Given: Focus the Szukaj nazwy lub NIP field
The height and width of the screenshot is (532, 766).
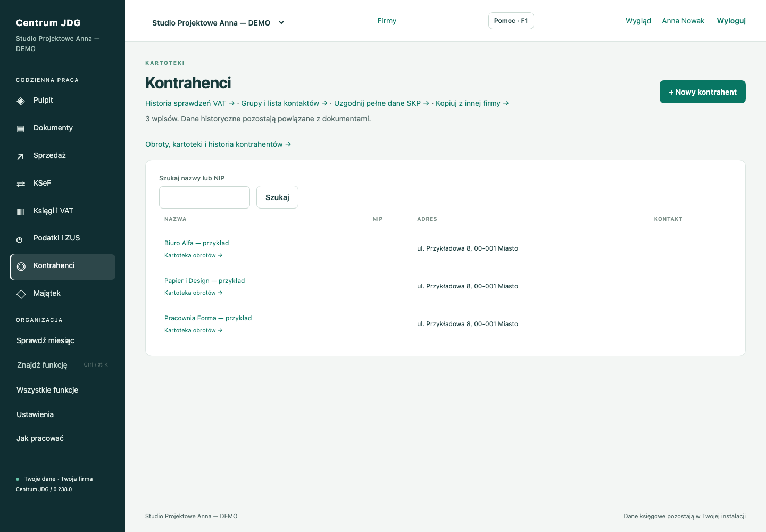Looking at the screenshot, I should tap(204, 197).
